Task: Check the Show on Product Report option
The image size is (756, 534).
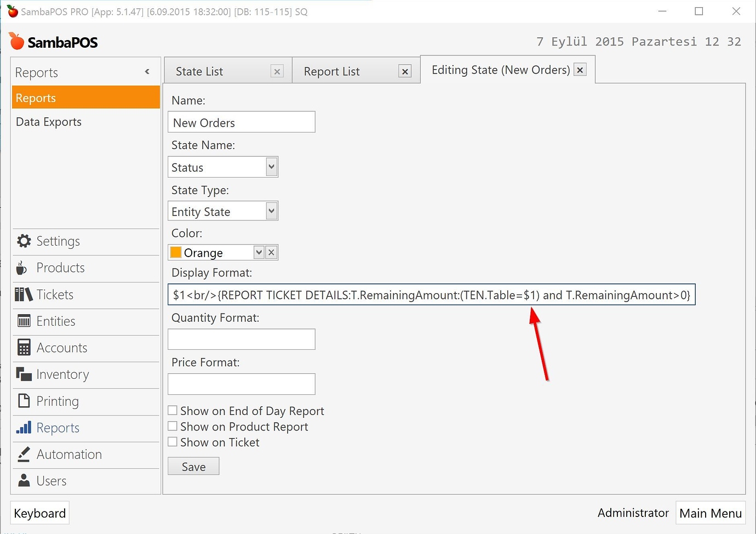Action: pyautogui.click(x=173, y=426)
